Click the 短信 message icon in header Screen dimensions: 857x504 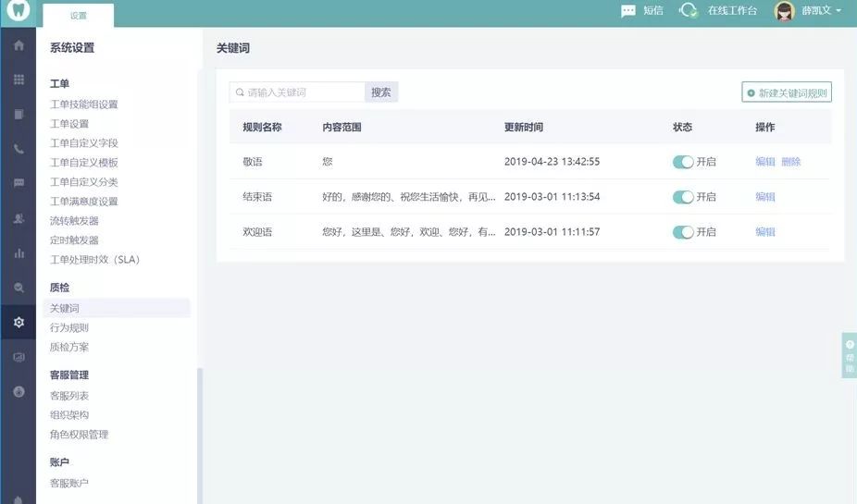coord(628,11)
